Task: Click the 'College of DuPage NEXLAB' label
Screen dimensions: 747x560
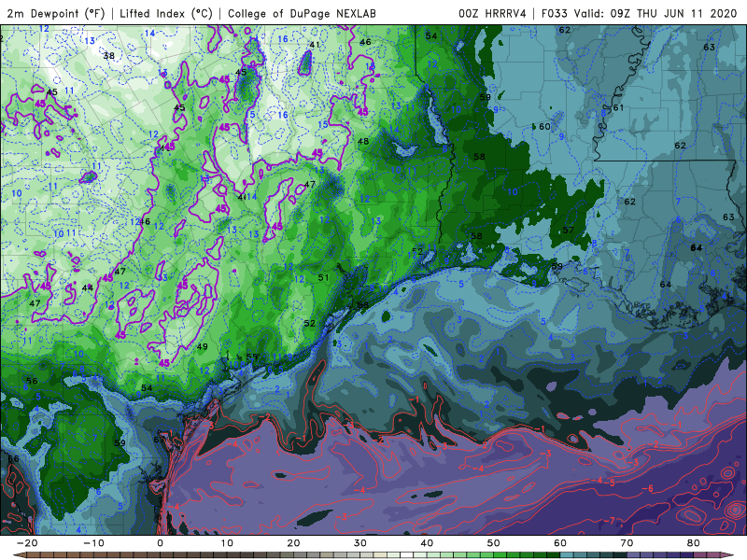Action: (302, 14)
